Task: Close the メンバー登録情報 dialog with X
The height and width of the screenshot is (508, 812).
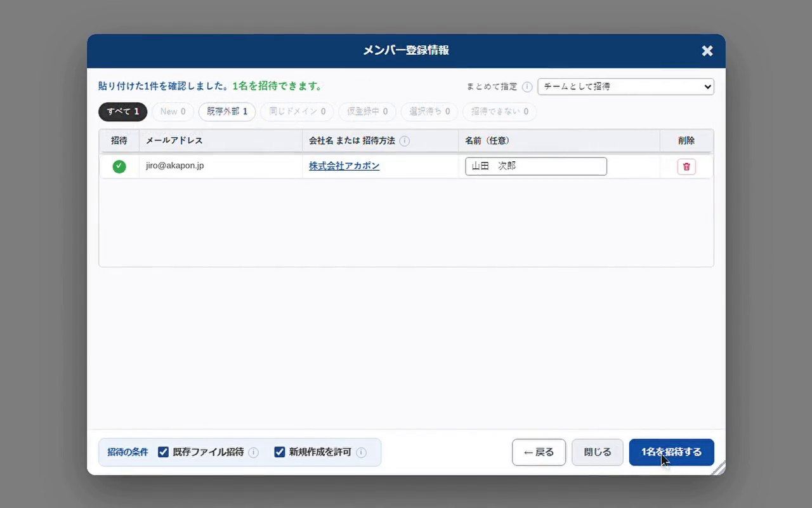Action: pos(707,51)
